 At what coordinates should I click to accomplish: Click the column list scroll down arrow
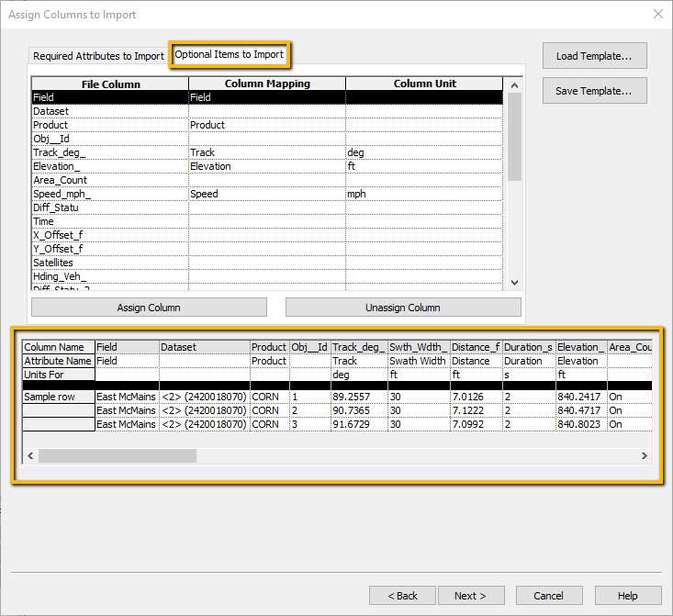pos(514,283)
